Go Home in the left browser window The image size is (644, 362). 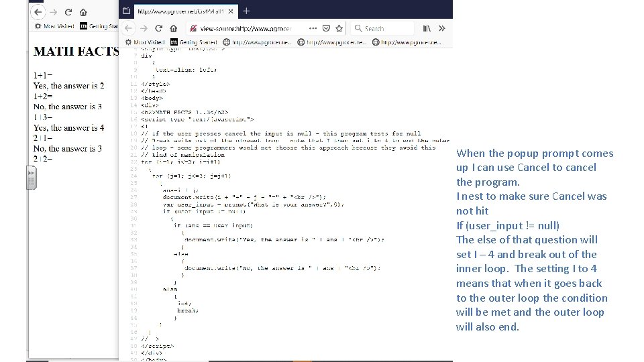click(83, 12)
